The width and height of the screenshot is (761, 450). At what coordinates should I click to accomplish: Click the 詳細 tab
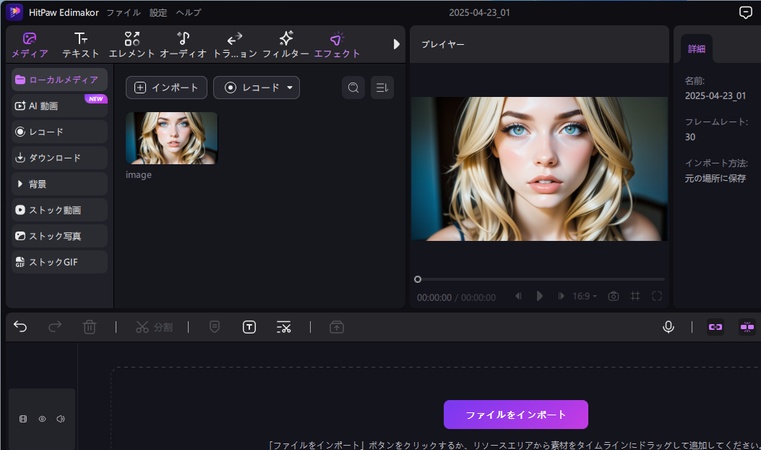696,49
